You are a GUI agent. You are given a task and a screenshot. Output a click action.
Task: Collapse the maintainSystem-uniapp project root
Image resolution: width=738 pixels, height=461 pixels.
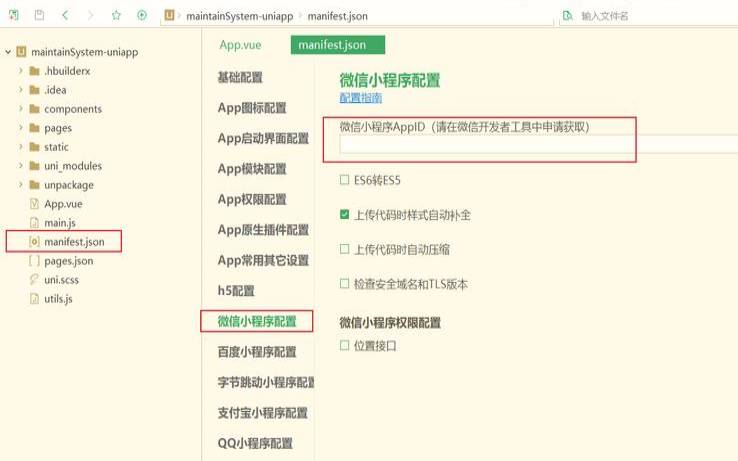click(8, 52)
